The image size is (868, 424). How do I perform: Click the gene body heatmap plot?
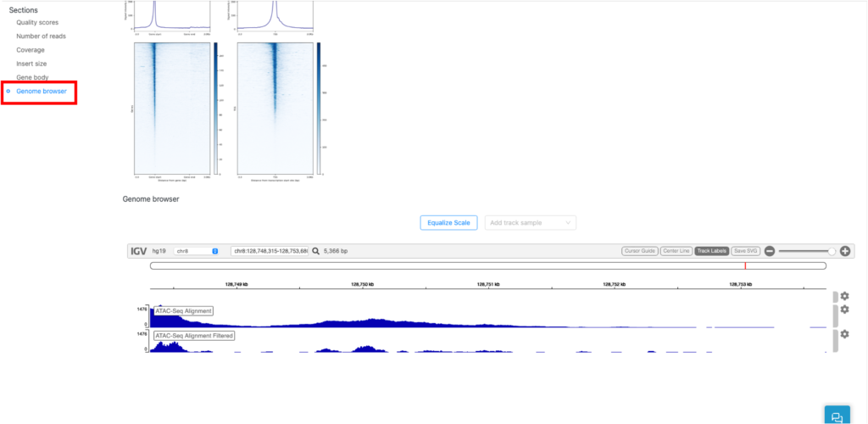point(172,108)
